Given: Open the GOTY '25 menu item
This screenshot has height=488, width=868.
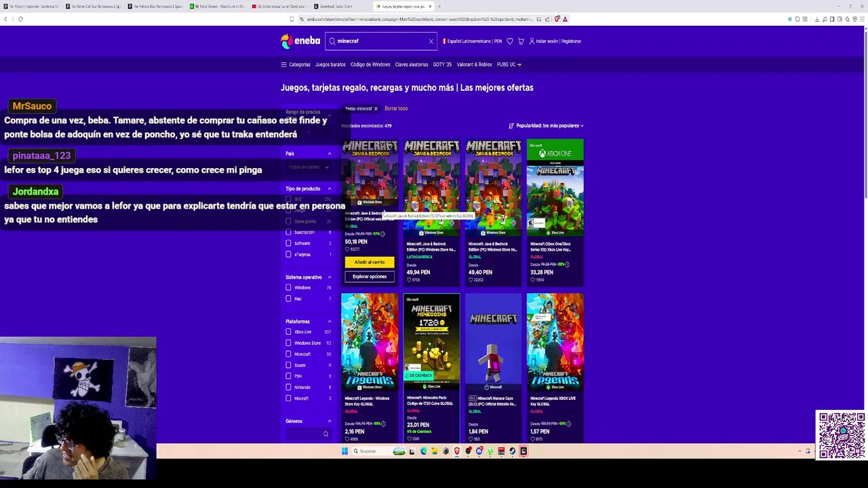Looking at the screenshot, I should point(442,64).
